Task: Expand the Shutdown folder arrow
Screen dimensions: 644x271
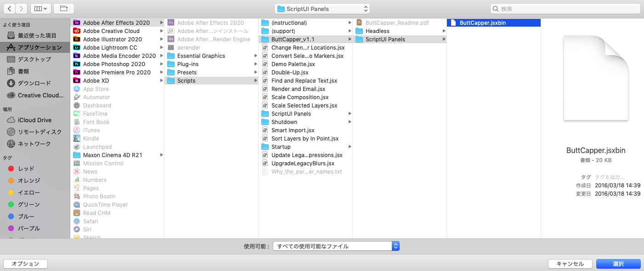Action: pos(350,122)
